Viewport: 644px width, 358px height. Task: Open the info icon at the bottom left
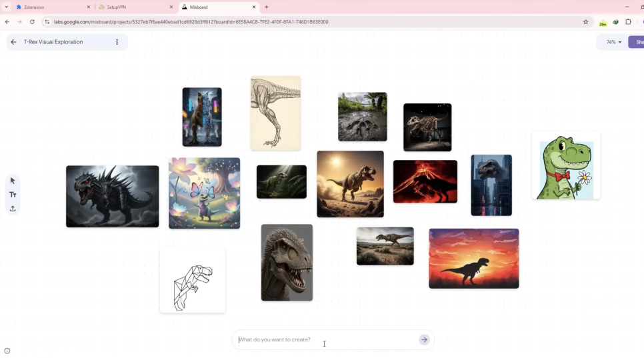(x=7, y=351)
